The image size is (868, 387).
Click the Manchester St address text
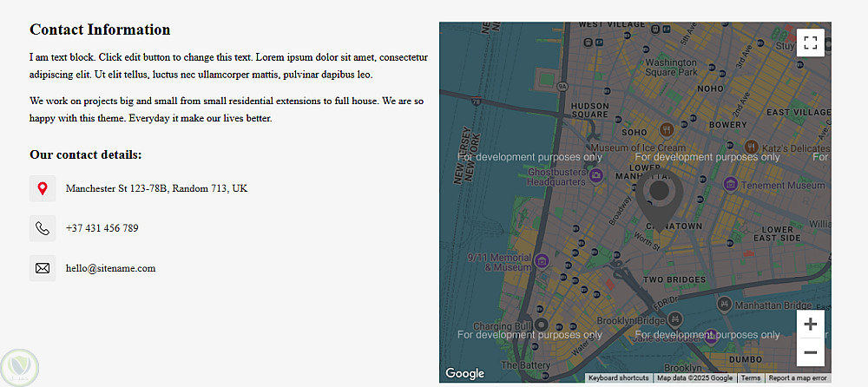156,189
